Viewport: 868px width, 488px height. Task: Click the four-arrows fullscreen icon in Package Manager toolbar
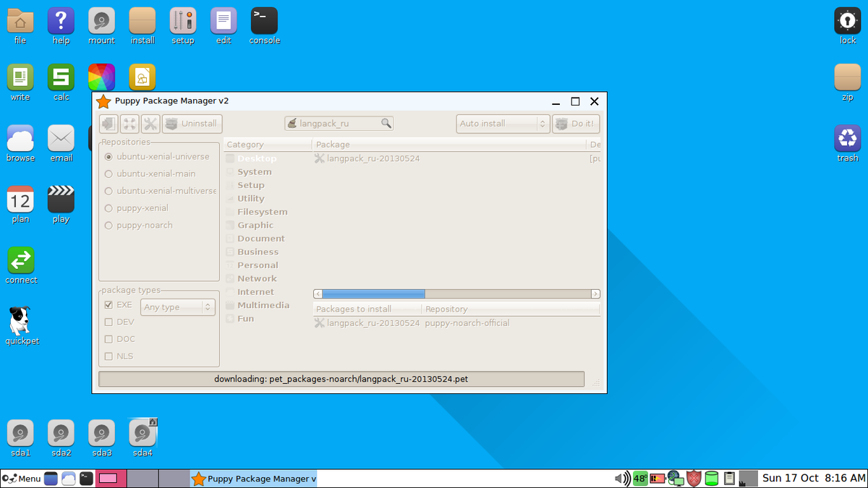point(129,124)
